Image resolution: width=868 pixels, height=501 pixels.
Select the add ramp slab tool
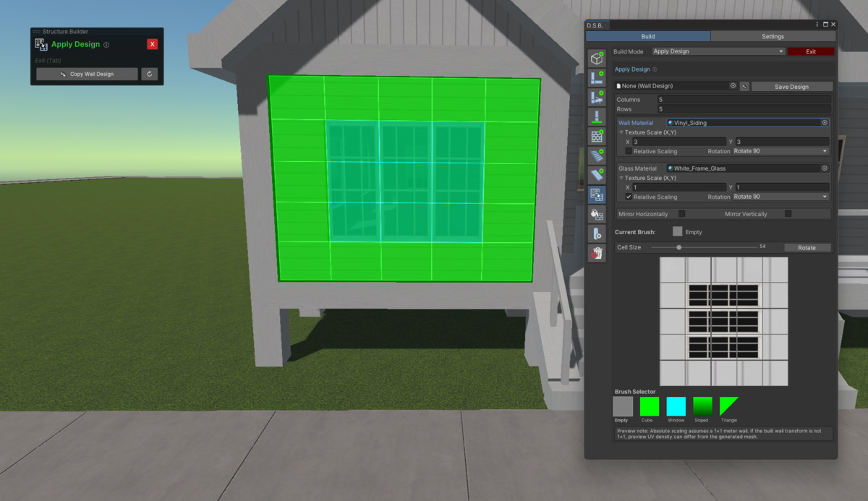pos(597,175)
